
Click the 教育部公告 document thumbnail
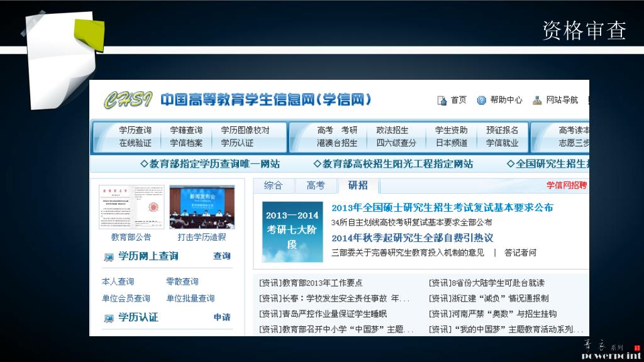pyautogui.click(x=131, y=207)
